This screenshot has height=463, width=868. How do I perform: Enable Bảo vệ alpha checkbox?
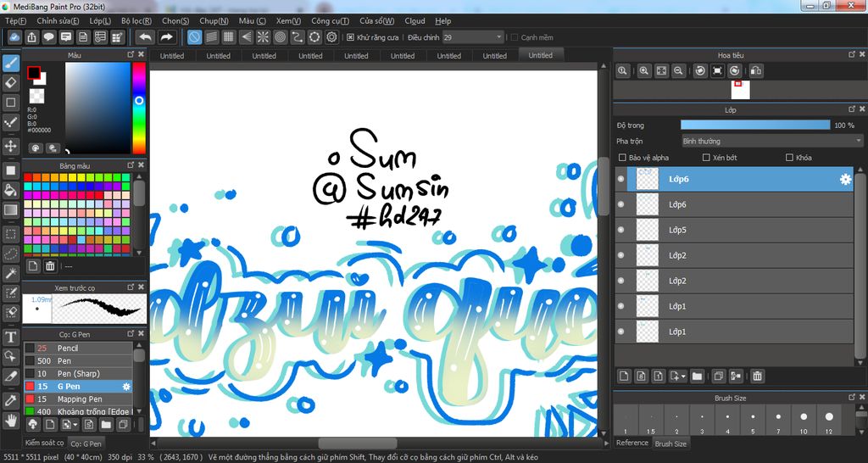[x=621, y=158]
